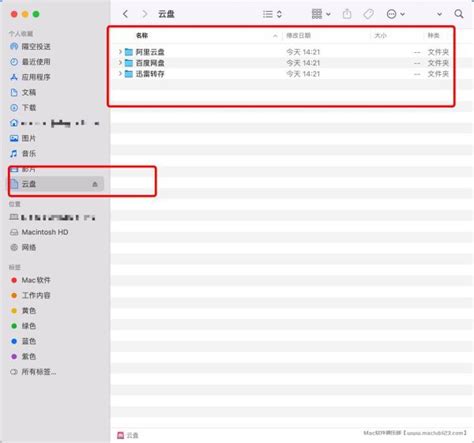The width and height of the screenshot is (474, 443).
Task: Expand the 阿里云盘 folder
Action: point(120,52)
